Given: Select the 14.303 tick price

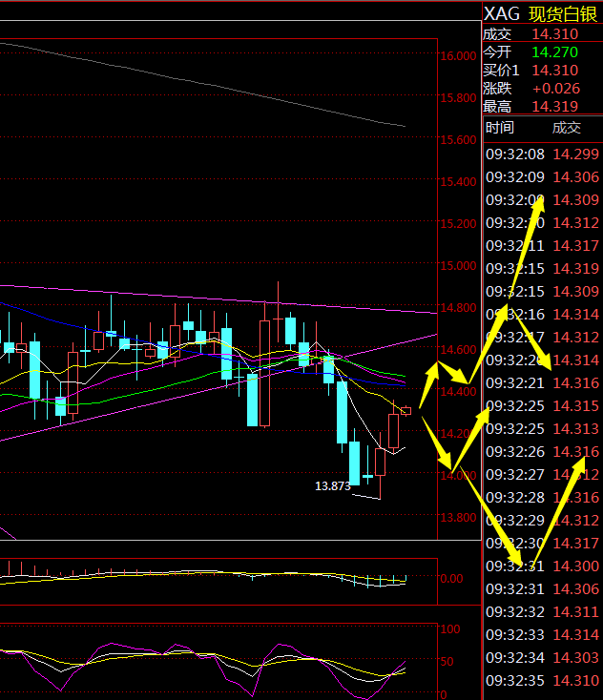Looking at the screenshot, I should pyautogui.click(x=575, y=658).
